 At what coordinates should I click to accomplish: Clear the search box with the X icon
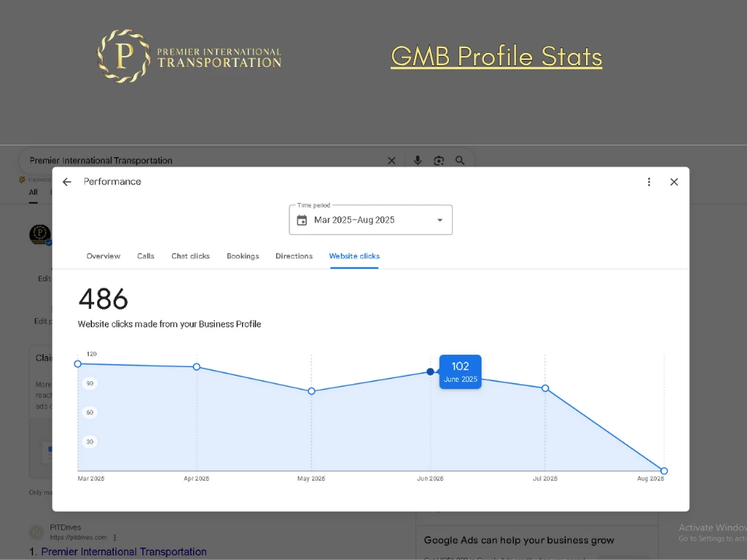pyautogui.click(x=391, y=160)
